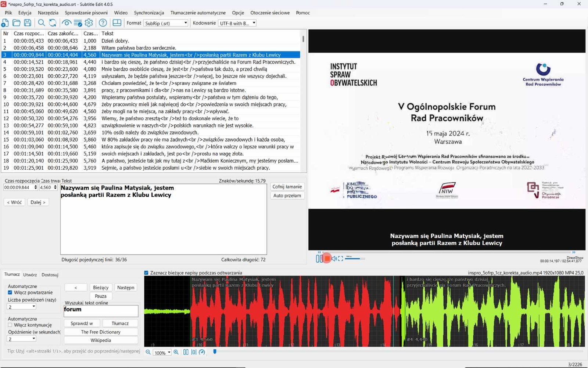Open Visual sync eye icon
Screen dimensions: 588x368
(67, 23)
